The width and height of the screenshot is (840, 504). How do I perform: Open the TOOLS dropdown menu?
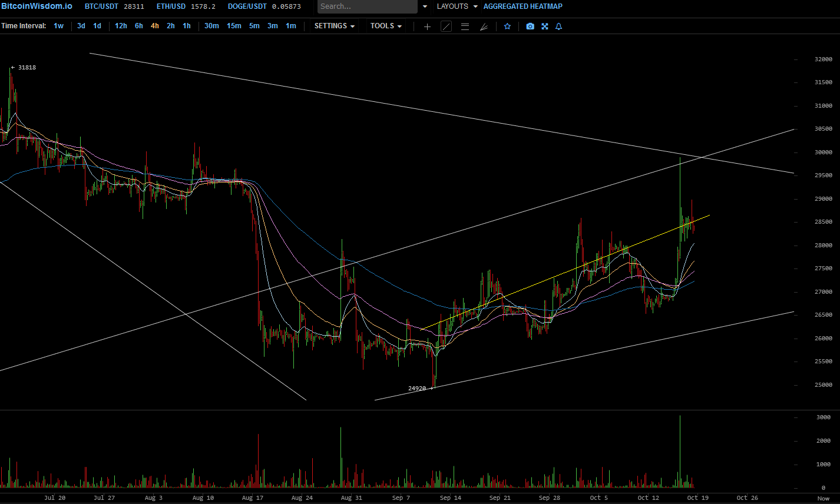pos(386,26)
